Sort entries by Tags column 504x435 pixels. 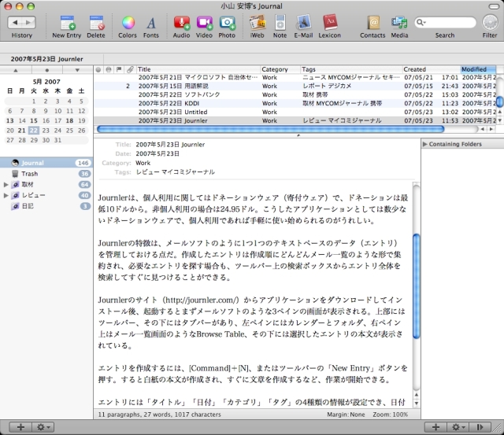pyautogui.click(x=351, y=69)
